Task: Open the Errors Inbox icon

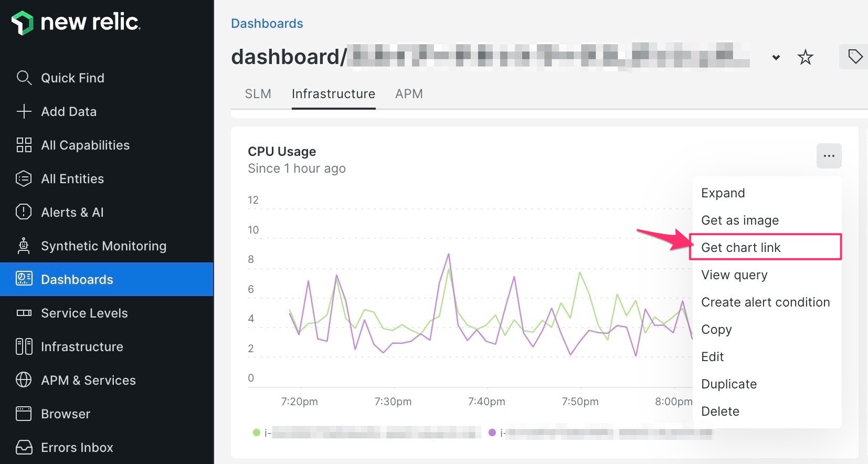Action: click(x=24, y=447)
